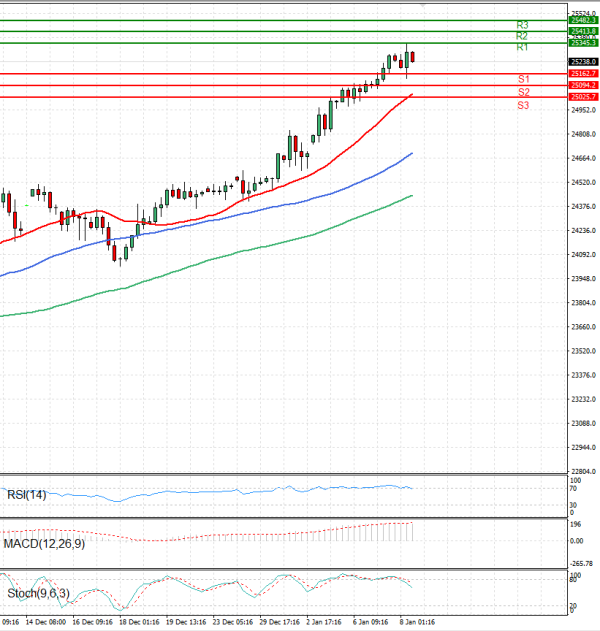Select the S1 support label
This screenshot has width=600, height=631.
(x=523, y=79)
